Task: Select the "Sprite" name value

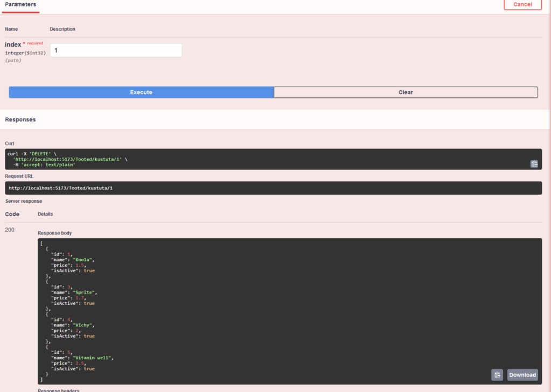Action: pos(84,293)
